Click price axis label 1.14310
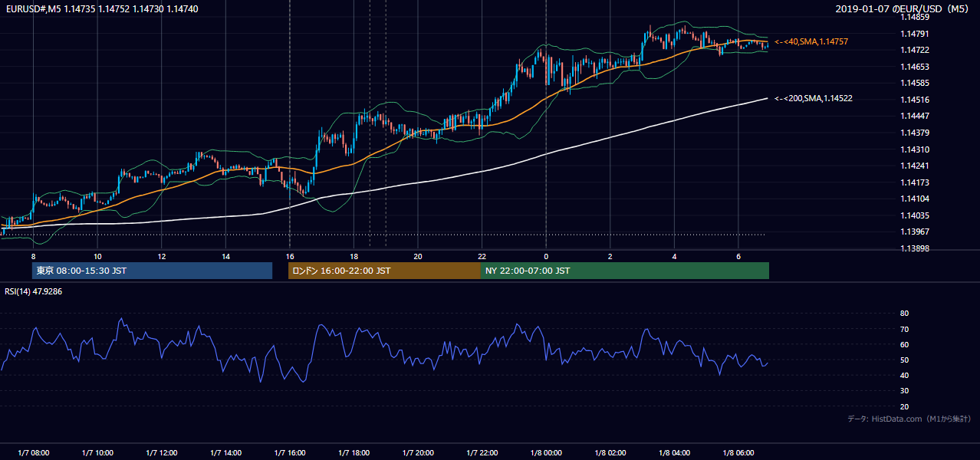 click(915, 149)
